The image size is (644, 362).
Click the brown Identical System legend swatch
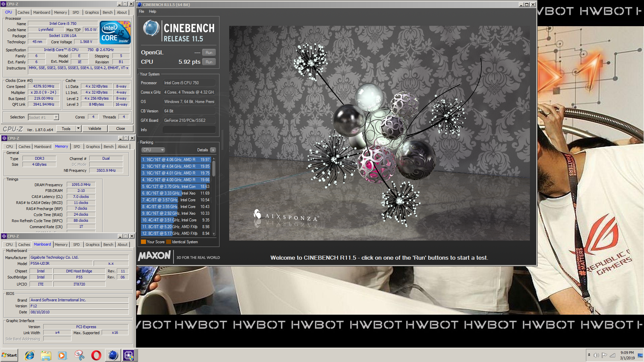[168, 242]
